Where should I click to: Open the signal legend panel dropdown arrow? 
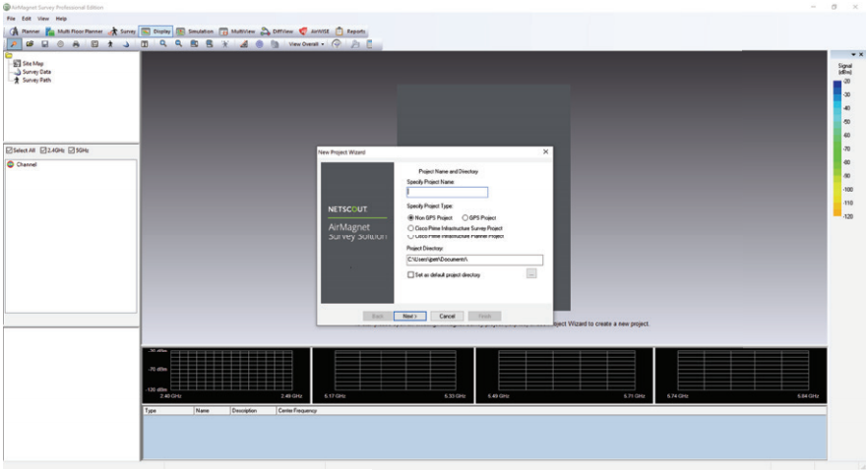(853, 55)
